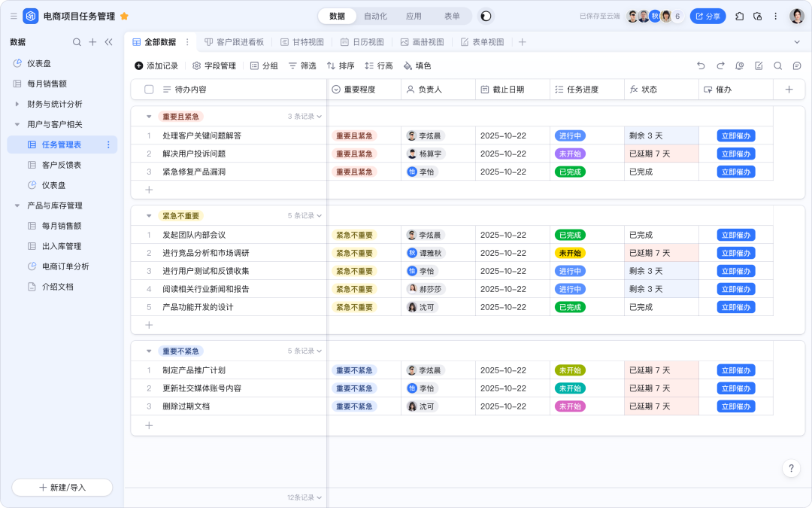
Task: Collapse the 重要且紧急 group
Action: [x=149, y=117]
